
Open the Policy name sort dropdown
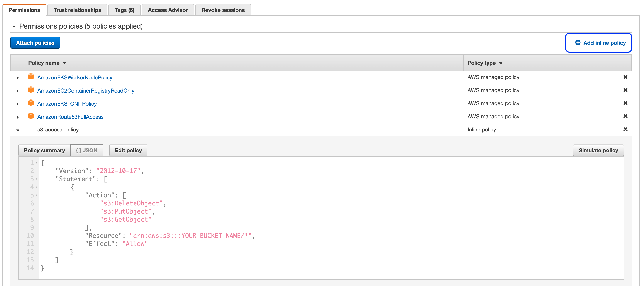64,63
